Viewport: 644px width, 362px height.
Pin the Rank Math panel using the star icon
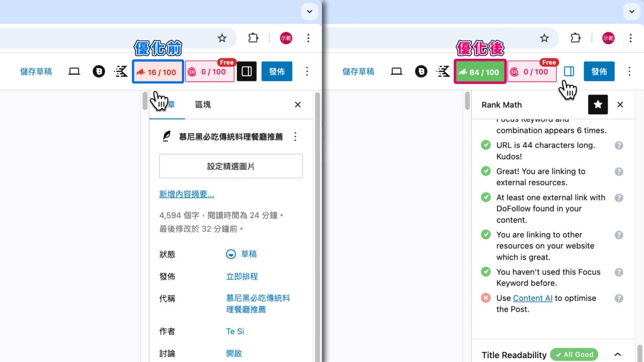pyautogui.click(x=598, y=105)
